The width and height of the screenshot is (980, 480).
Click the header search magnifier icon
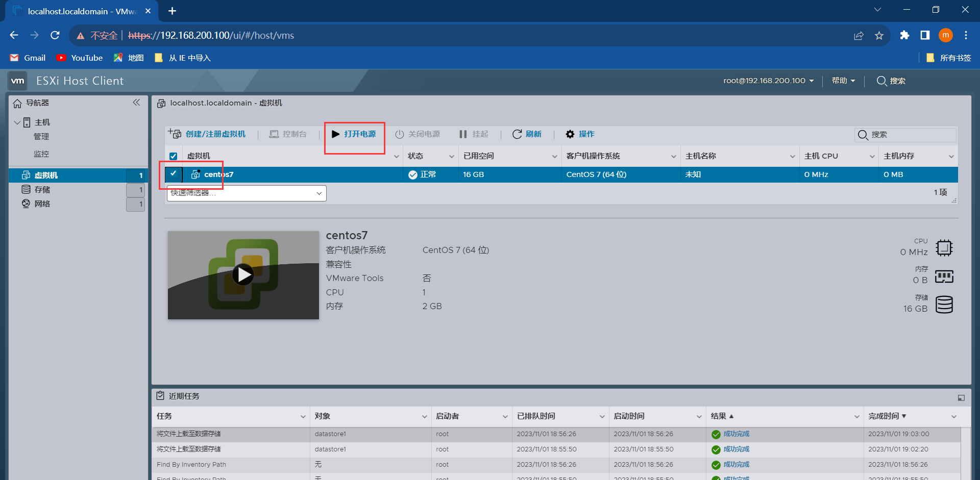[881, 81]
